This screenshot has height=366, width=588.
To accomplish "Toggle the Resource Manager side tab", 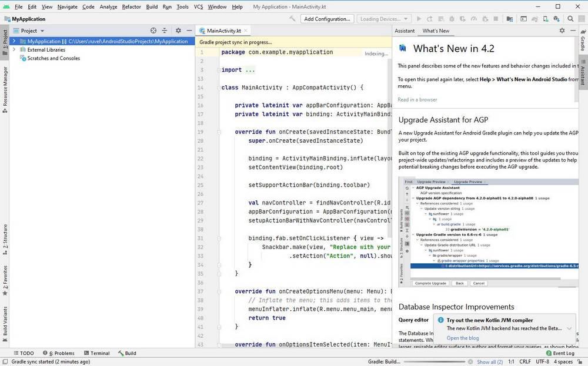I will 5,89.
